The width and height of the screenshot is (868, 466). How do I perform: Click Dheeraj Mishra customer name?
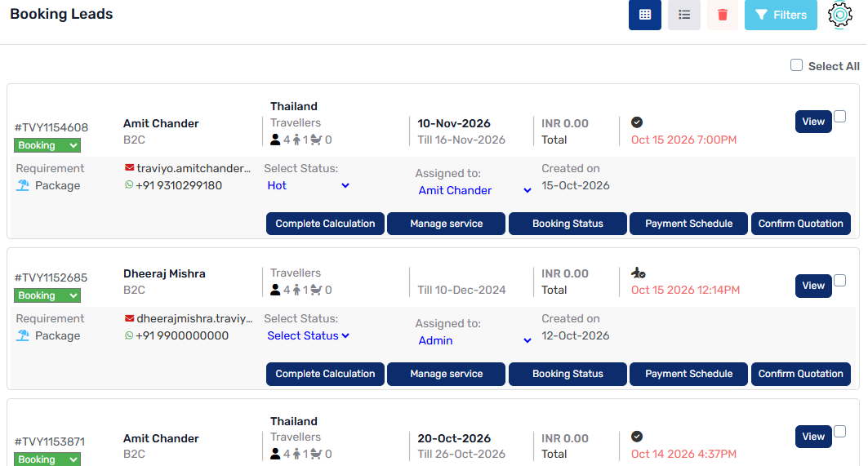[x=164, y=273]
